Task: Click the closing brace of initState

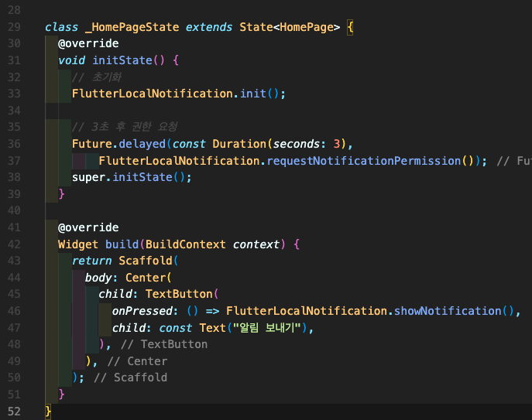Action: click(61, 194)
